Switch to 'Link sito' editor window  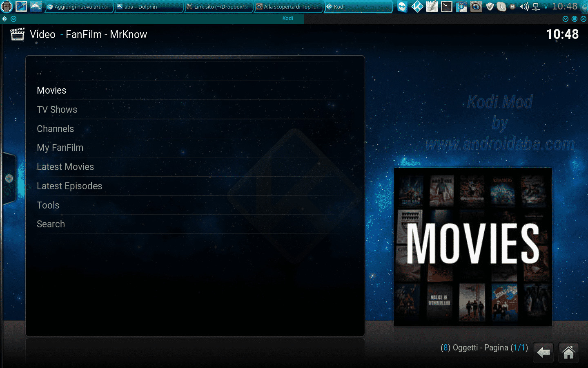coord(219,7)
